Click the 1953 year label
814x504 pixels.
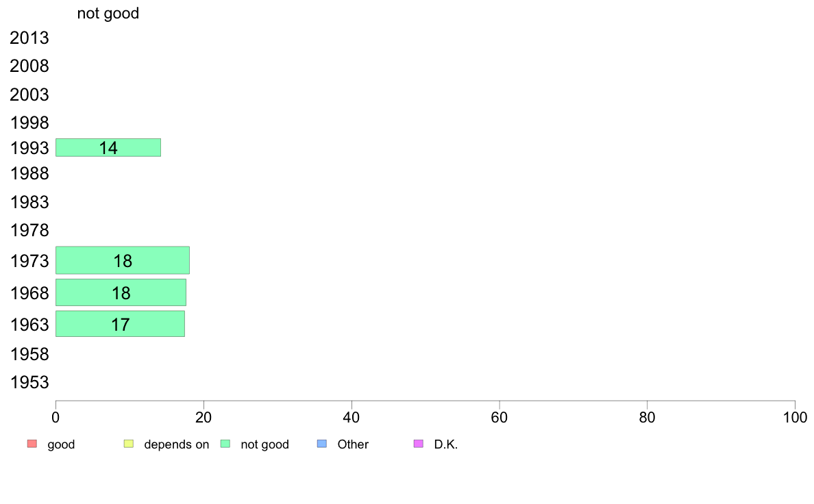click(29, 383)
